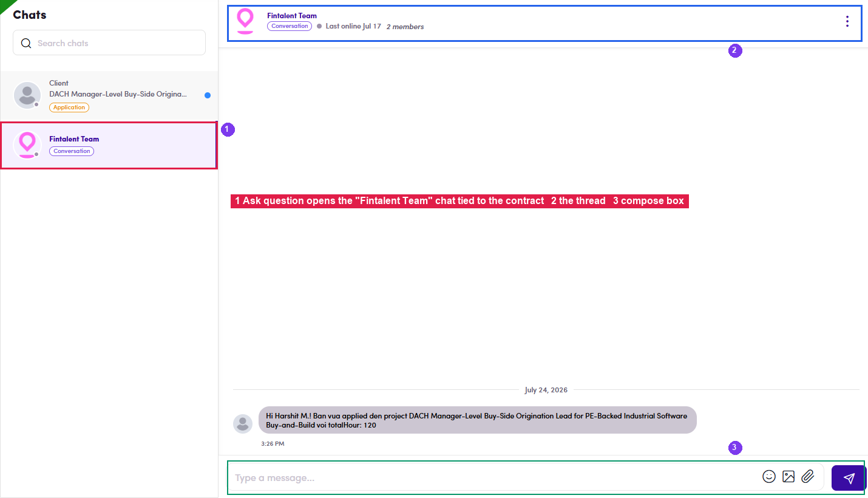Click the Hi Harshit M. message bubble
This screenshot has width=868, height=498.
[478, 420]
